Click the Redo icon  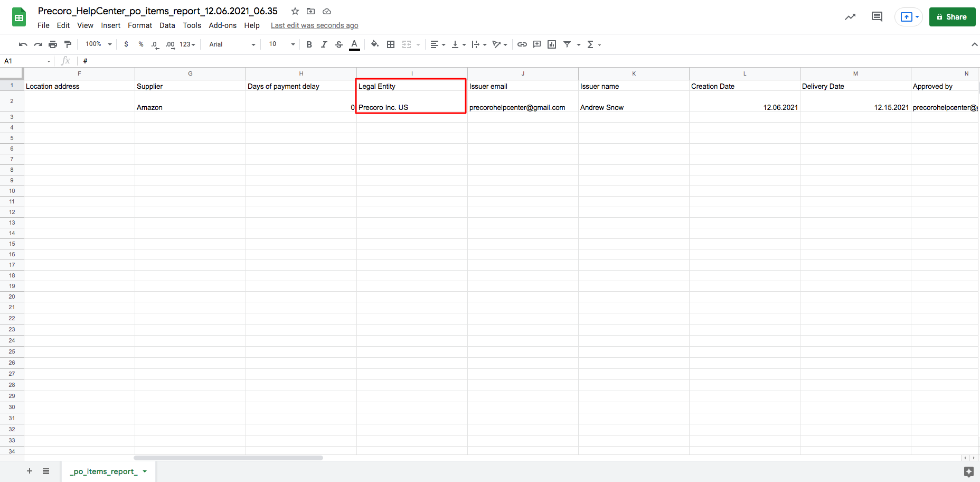tap(38, 44)
